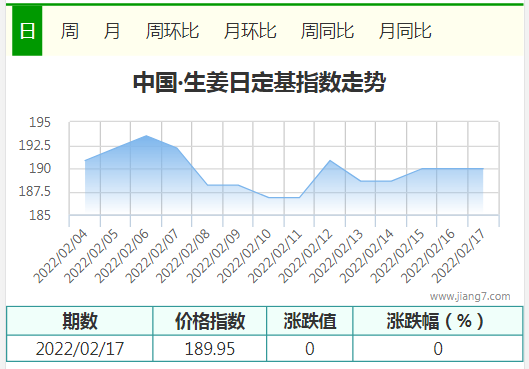Click the 192.5 y-axis label
Screen dimensions: 529x369
point(34,145)
